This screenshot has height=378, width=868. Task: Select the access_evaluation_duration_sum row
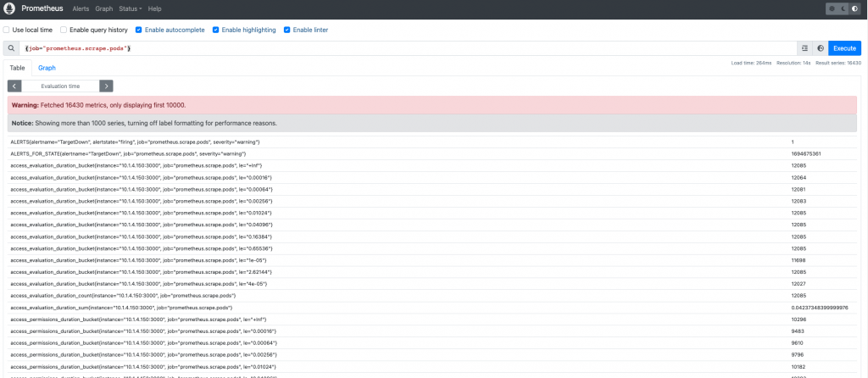tap(431, 307)
